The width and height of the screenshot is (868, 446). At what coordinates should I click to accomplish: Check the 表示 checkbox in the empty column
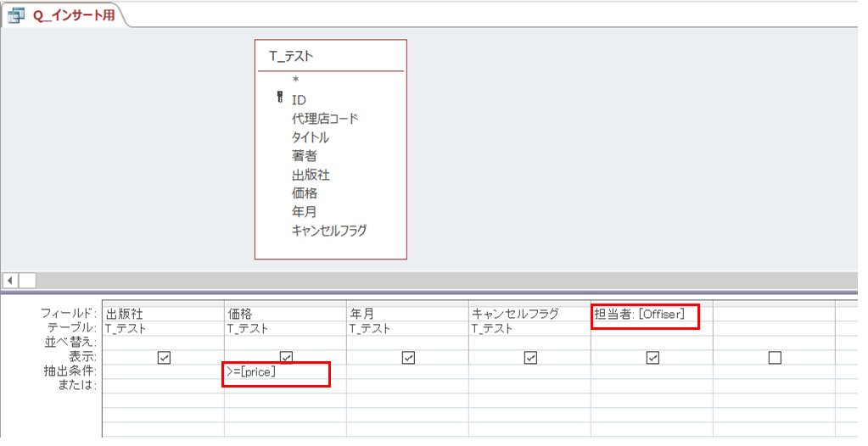tap(775, 358)
